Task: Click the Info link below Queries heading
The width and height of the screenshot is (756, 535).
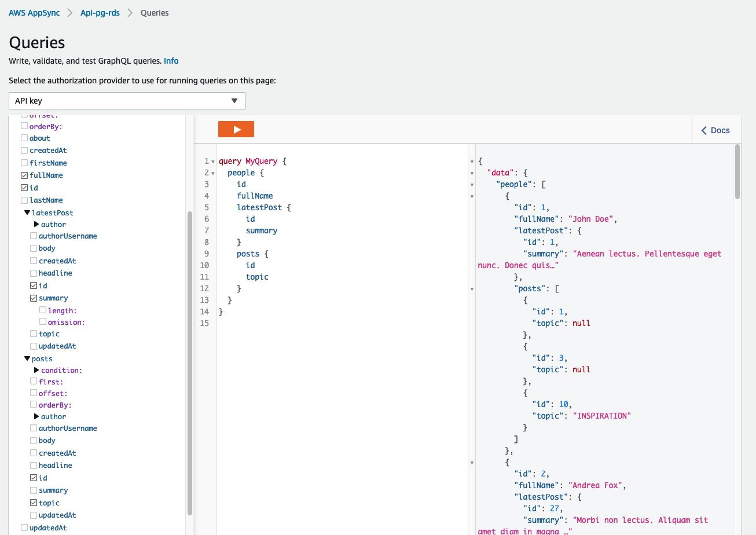Action: click(171, 61)
